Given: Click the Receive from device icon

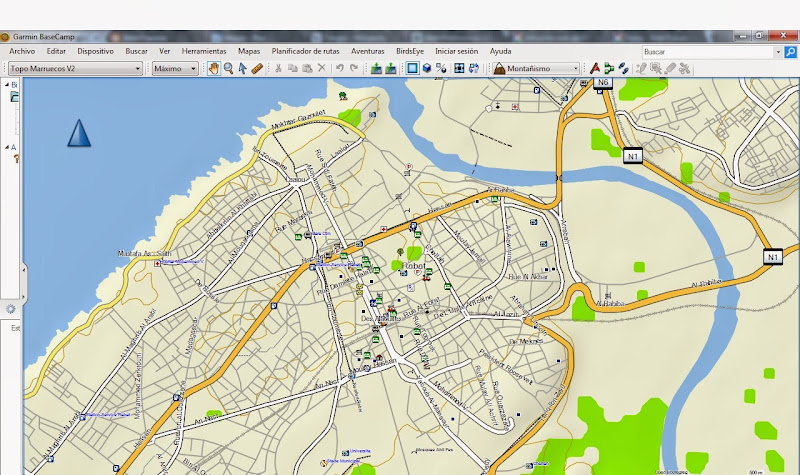Looking at the screenshot, I should pos(391,68).
